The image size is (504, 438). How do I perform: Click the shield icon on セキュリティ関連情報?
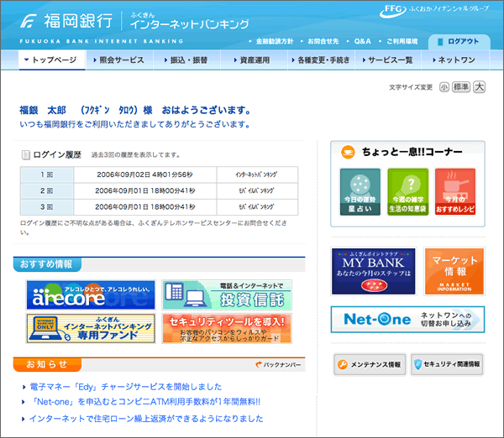tap(417, 364)
